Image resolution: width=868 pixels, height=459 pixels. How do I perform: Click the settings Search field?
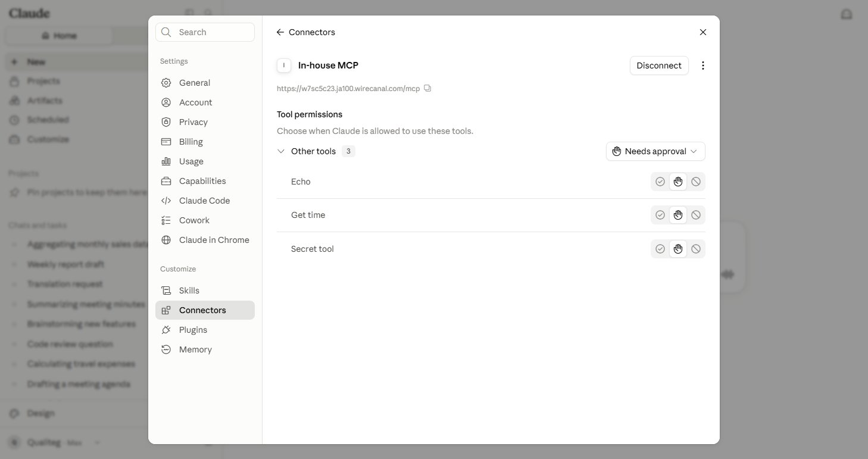pyautogui.click(x=205, y=32)
